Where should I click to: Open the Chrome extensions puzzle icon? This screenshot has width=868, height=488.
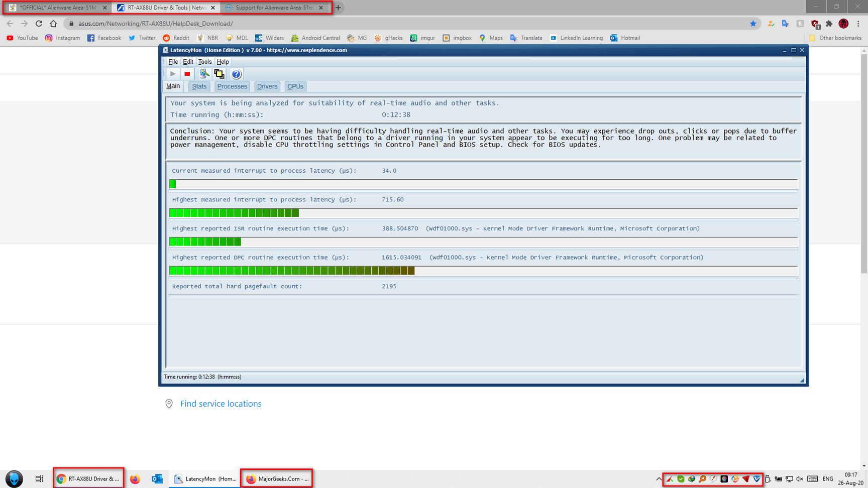pos(829,24)
